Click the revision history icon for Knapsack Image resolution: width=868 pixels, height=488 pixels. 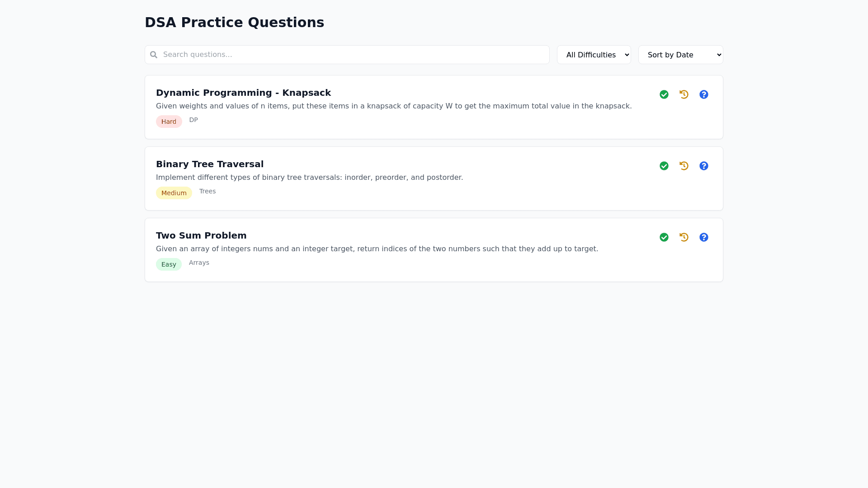(684, 94)
